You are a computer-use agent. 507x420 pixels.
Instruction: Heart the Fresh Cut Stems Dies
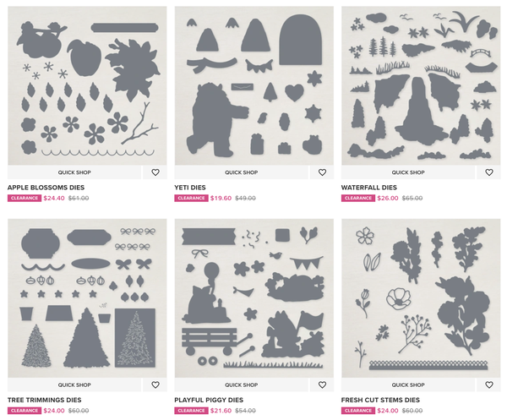click(489, 385)
